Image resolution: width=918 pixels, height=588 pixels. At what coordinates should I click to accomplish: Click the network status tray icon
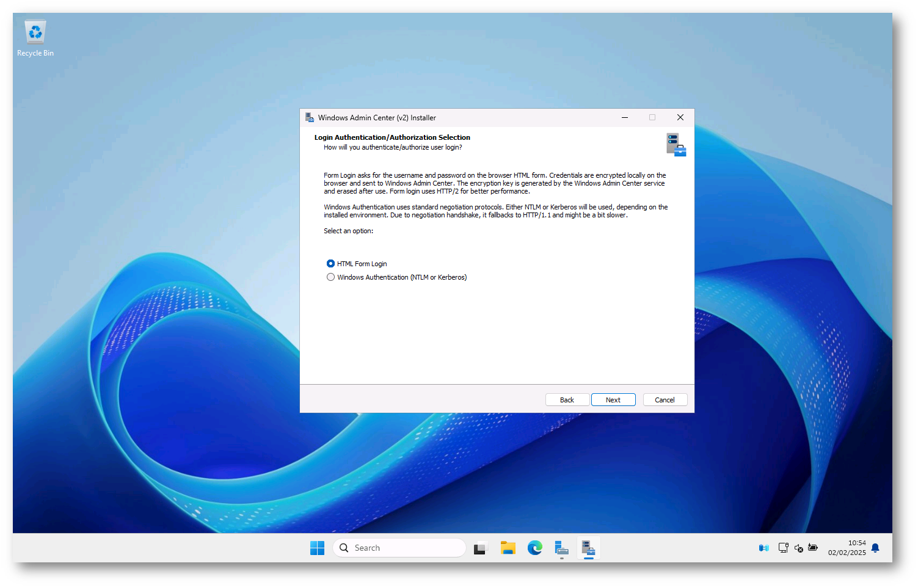pos(783,548)
